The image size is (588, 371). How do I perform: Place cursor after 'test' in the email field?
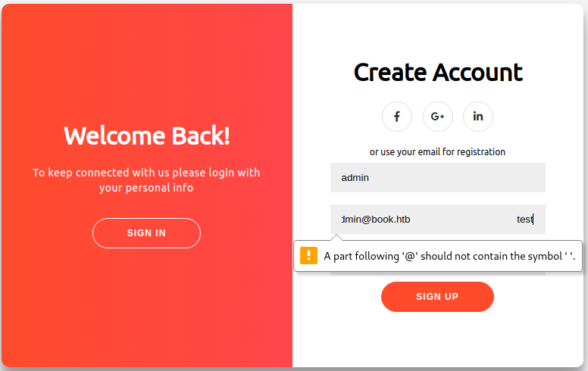pyautogui.click(x=534, y=220)
